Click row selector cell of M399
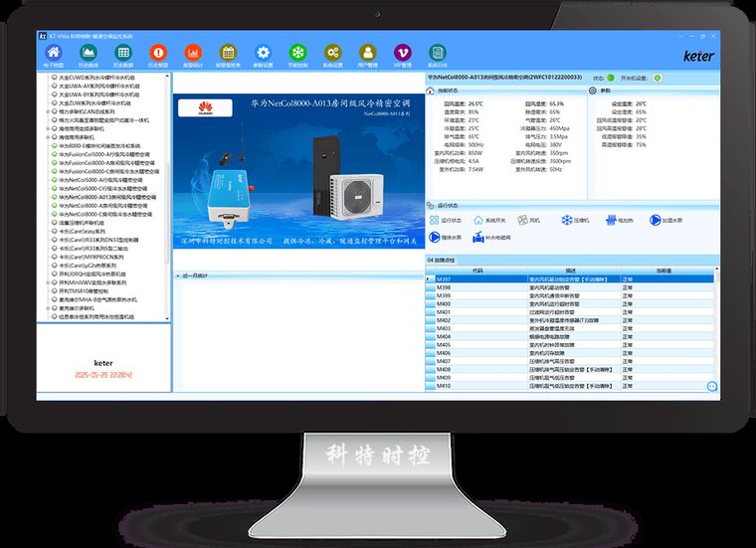 430,296
